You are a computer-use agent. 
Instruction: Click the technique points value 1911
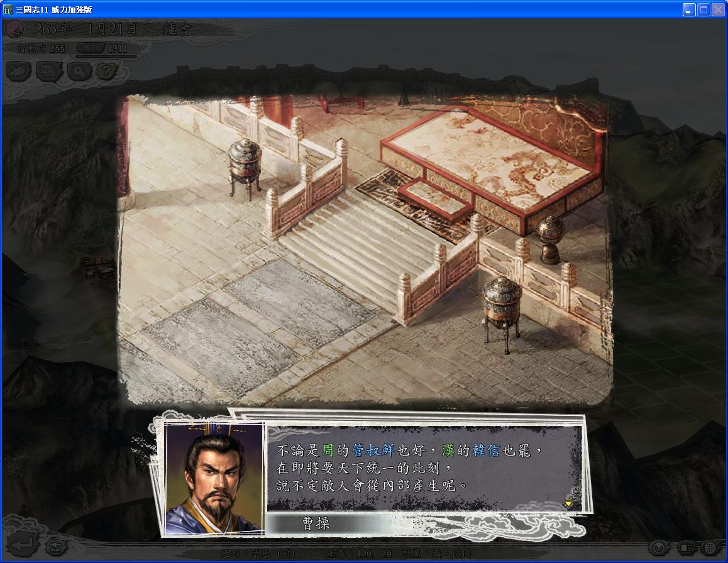[118, 48]
